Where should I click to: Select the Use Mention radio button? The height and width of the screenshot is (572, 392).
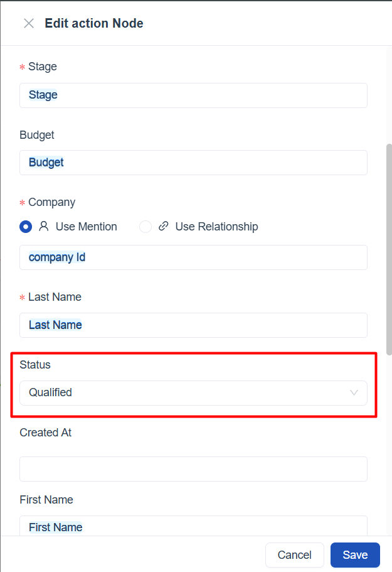pyautogui.click(x=25, y=227)
